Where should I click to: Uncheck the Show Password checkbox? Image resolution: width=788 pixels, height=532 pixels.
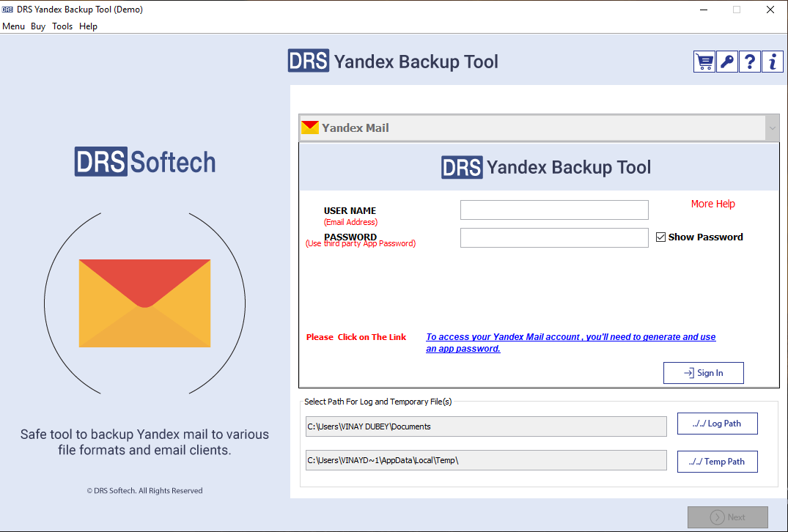[660, 236]
